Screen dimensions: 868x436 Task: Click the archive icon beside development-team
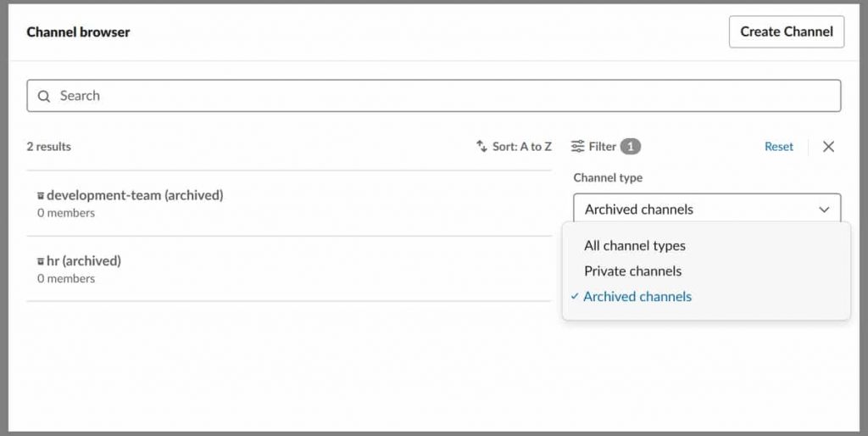coord(40,196)
